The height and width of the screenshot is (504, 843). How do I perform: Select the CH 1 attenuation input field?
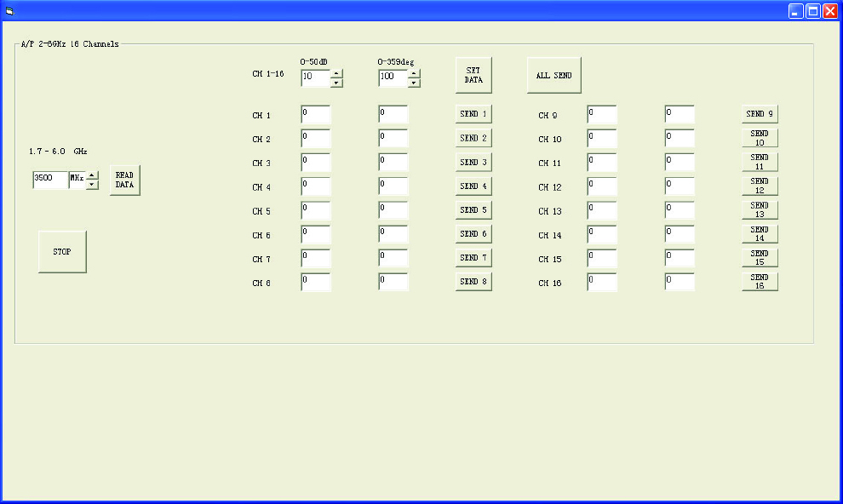pyautogui.click(x=316, y=114)
